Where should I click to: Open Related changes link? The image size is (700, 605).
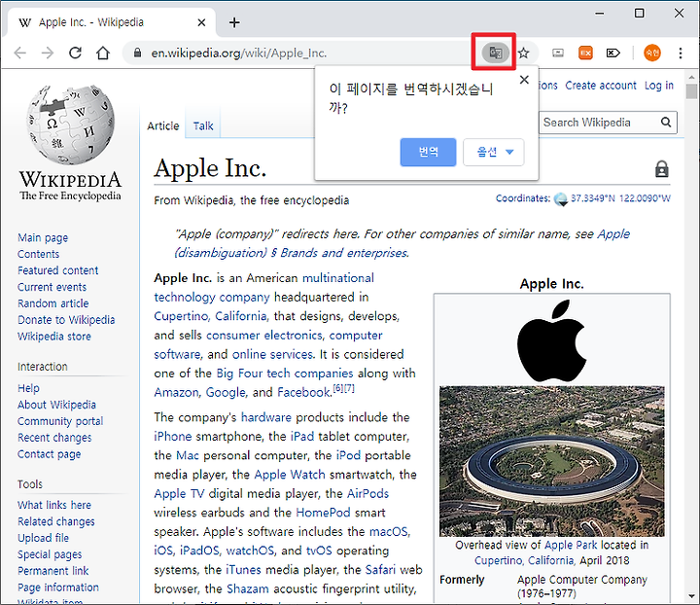pyautogui.click(x=56, y=521)
